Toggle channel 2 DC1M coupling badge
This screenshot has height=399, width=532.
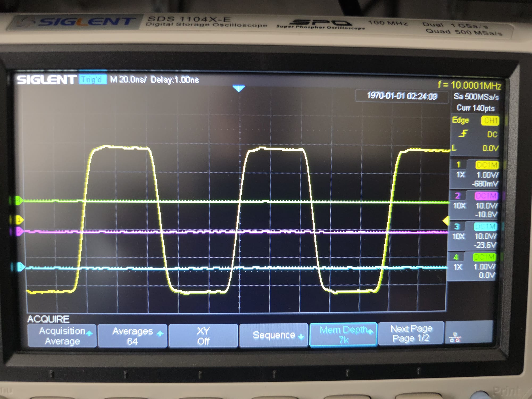coord(486,196)
